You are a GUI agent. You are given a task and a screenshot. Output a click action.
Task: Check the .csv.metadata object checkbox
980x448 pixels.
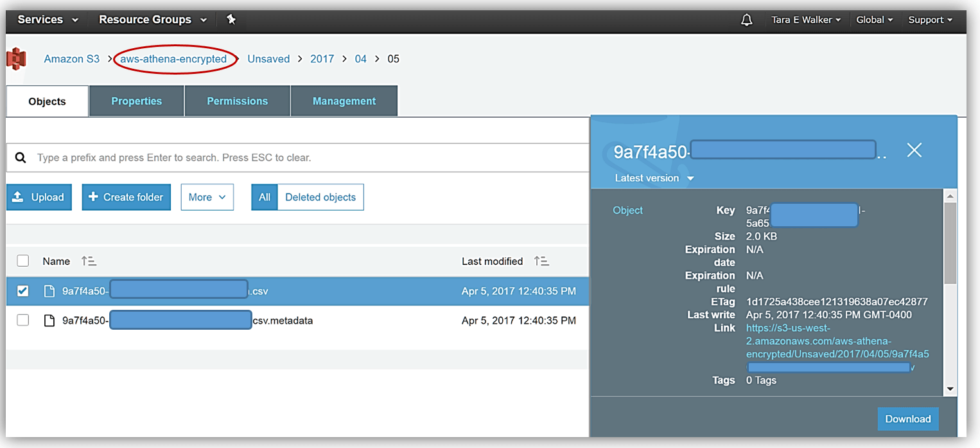click(x=22, y=320)
